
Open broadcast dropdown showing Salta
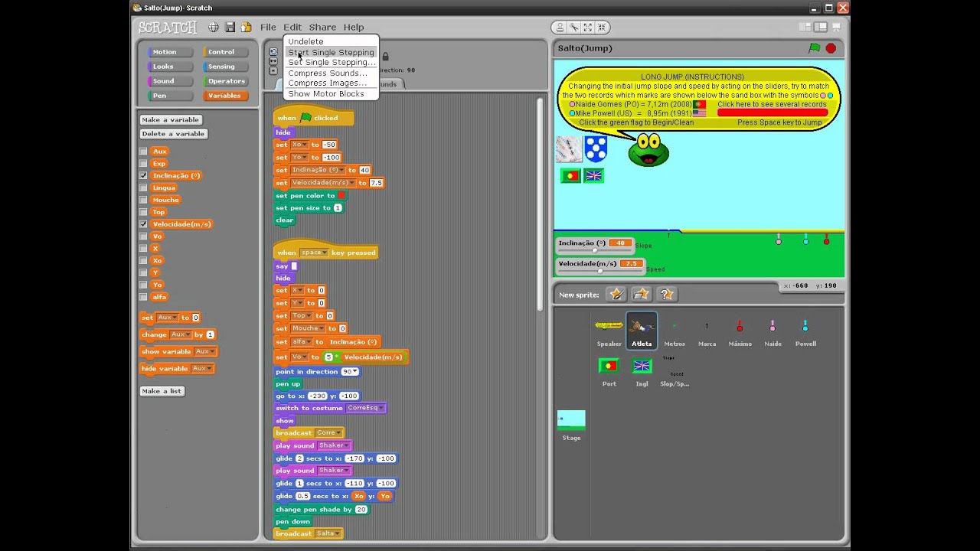tap(328, 533)
